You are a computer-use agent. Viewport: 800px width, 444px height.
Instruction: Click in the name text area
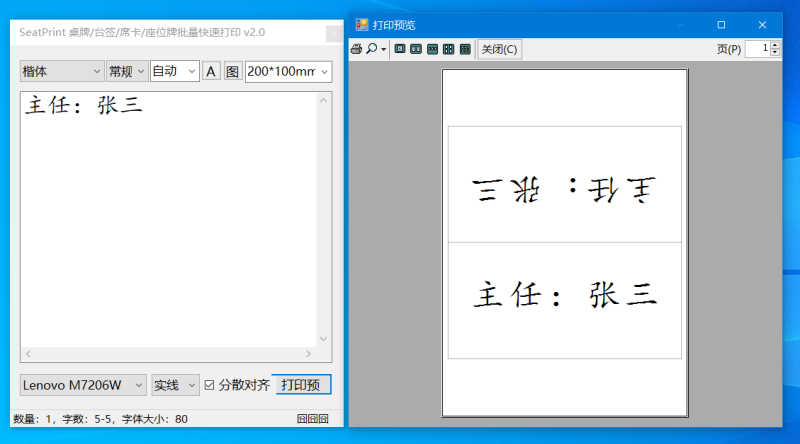(169, 219)
